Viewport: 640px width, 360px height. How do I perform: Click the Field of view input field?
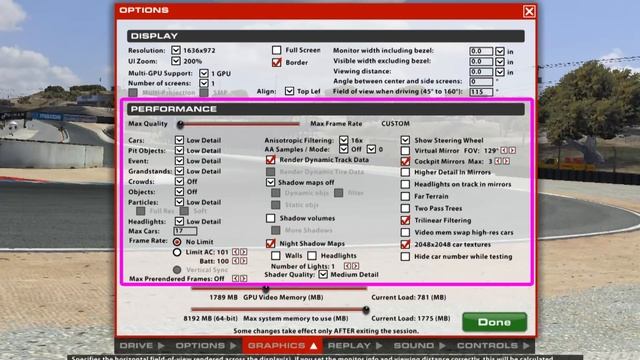click(x=481, y=91)
